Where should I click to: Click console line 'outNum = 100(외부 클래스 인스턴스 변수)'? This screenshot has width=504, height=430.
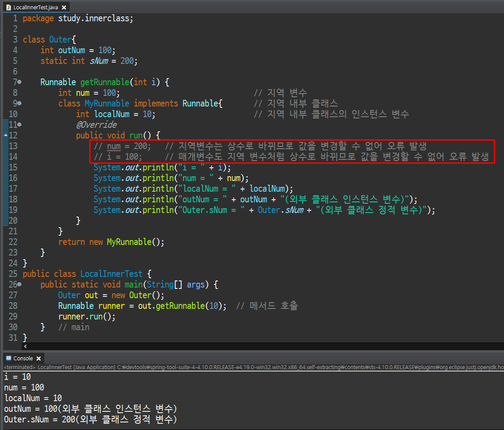91,409
